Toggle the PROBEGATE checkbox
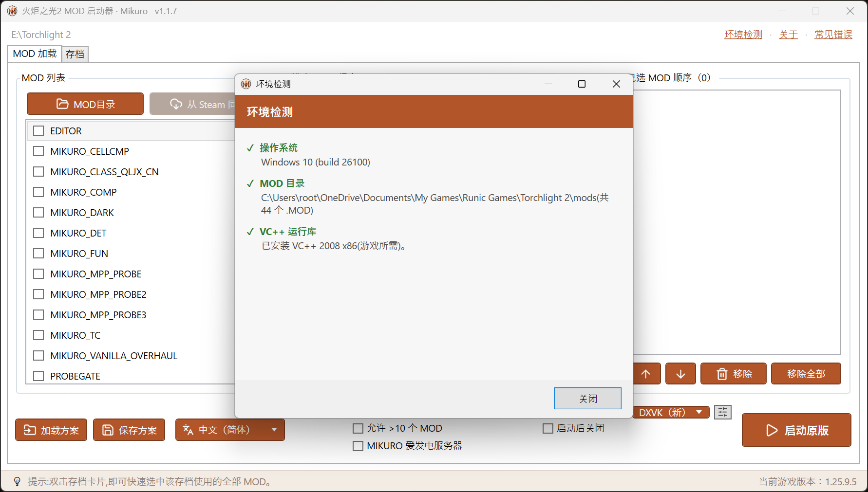This screenshot has width=868, height=492. tap(38, 376)
